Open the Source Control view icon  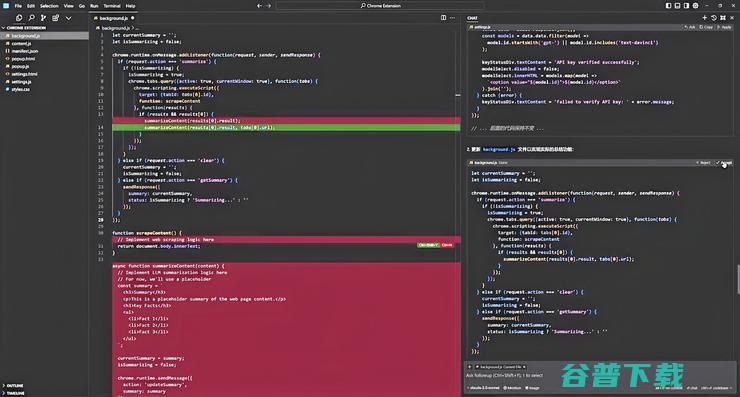point(43,18)
